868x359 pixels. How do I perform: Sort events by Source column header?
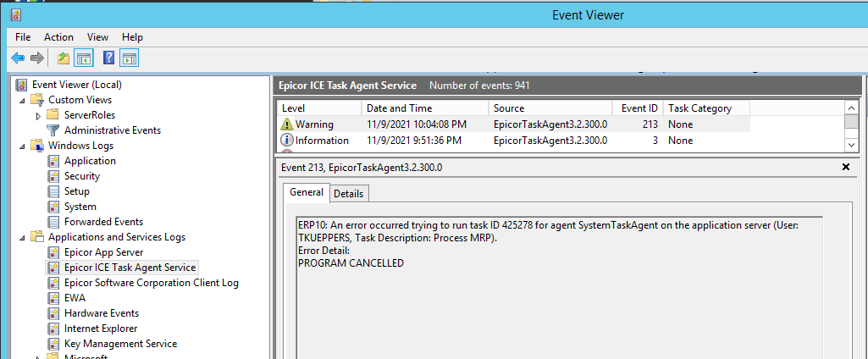click(x=550, y=108)
